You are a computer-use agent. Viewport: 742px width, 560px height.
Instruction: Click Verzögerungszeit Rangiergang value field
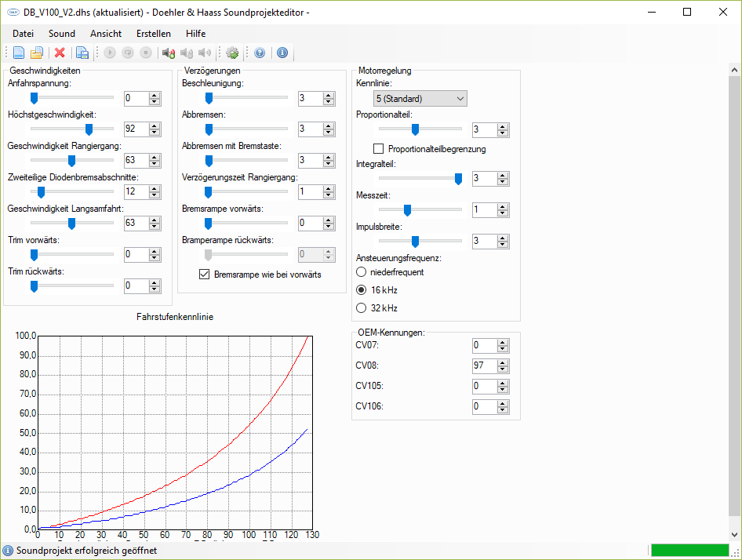coord(311,191)
